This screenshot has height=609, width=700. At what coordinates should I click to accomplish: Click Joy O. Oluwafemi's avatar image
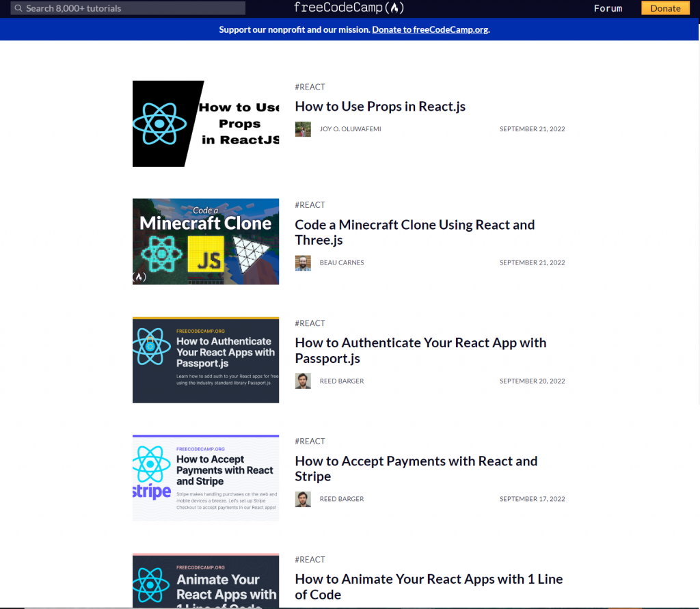pyautogui.click(x=303, y=129)
